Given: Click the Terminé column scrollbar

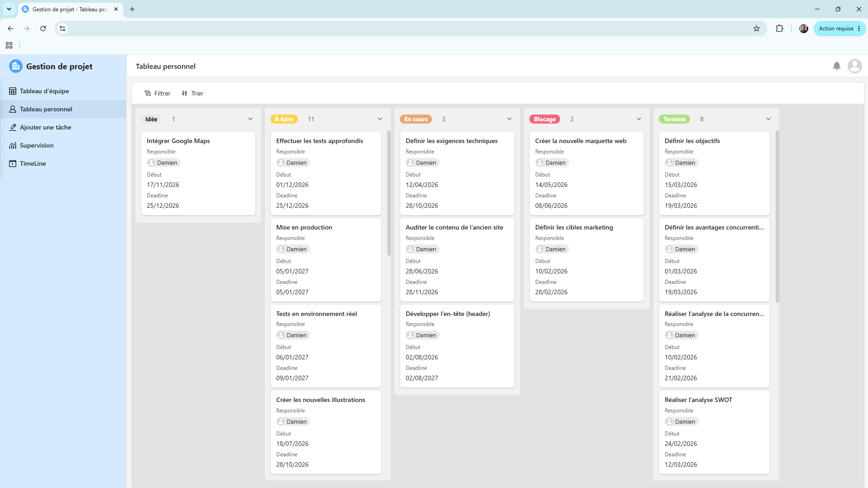Looking at the screenshot, I should point(777,216).
